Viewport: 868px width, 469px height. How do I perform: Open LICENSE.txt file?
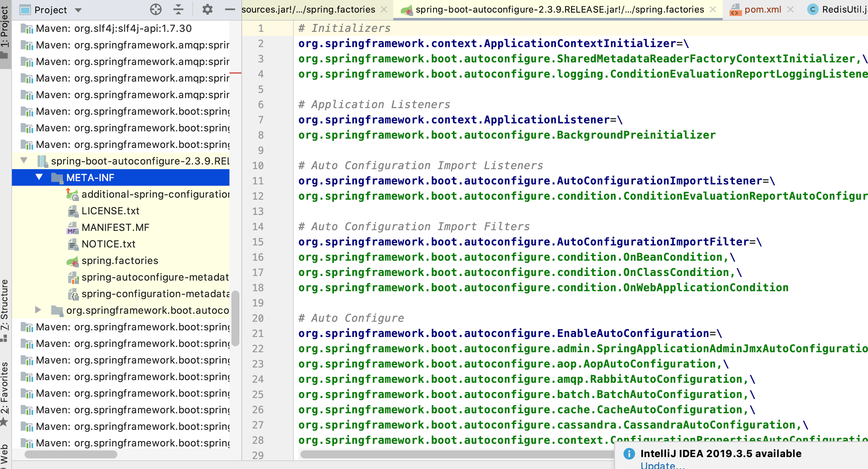[x=110, y=211]
